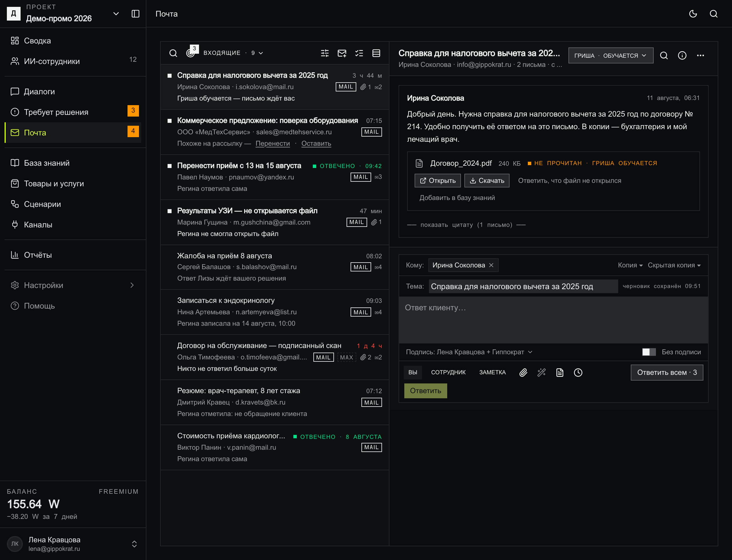
Task: Click Ответить всем · 3 button
Action: coord(667,372)
